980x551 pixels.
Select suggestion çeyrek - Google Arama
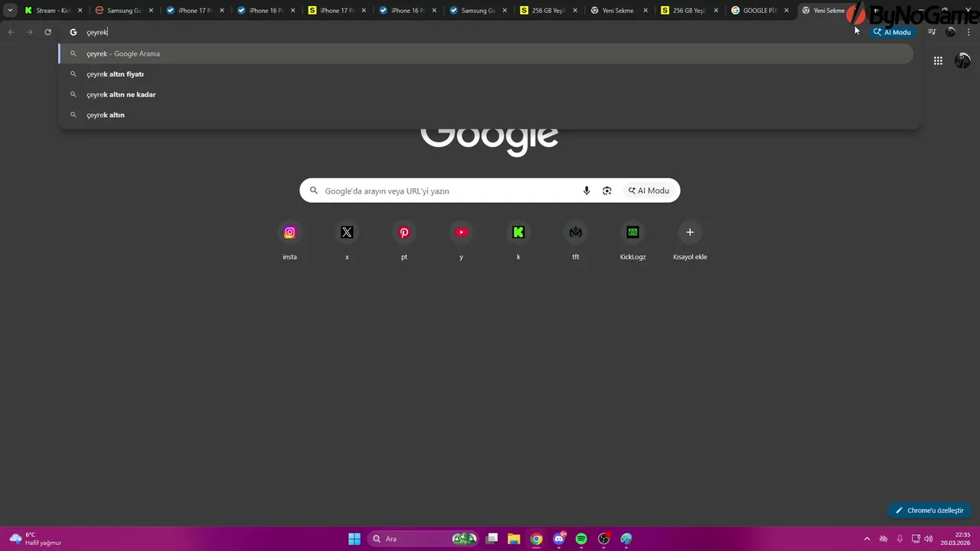coord(486,54)
